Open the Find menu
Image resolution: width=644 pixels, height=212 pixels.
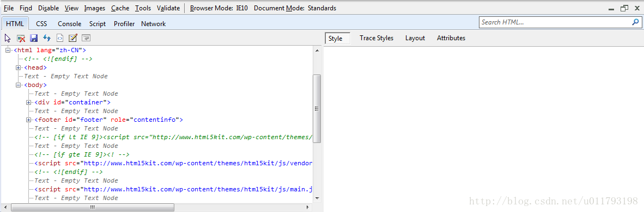click(26, 8)
